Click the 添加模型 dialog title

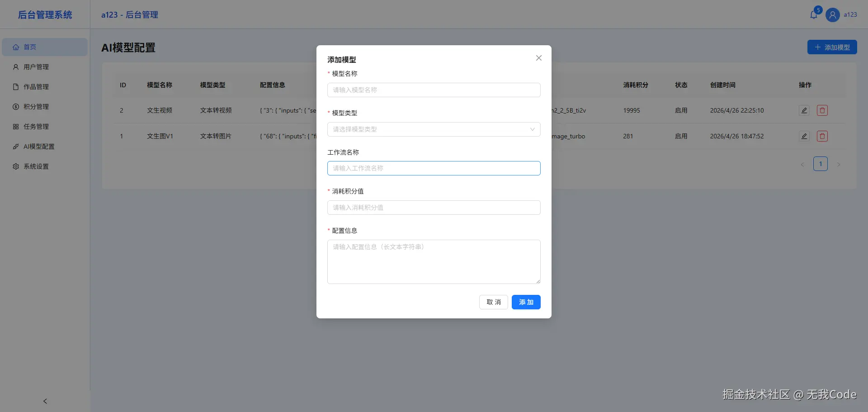[x=342, y=60]
